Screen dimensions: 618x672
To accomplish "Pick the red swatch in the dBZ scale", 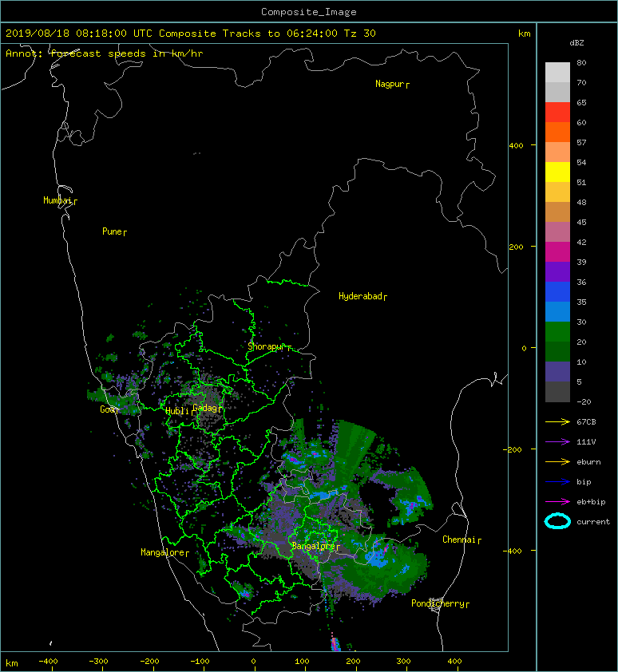I will [557, 112].
